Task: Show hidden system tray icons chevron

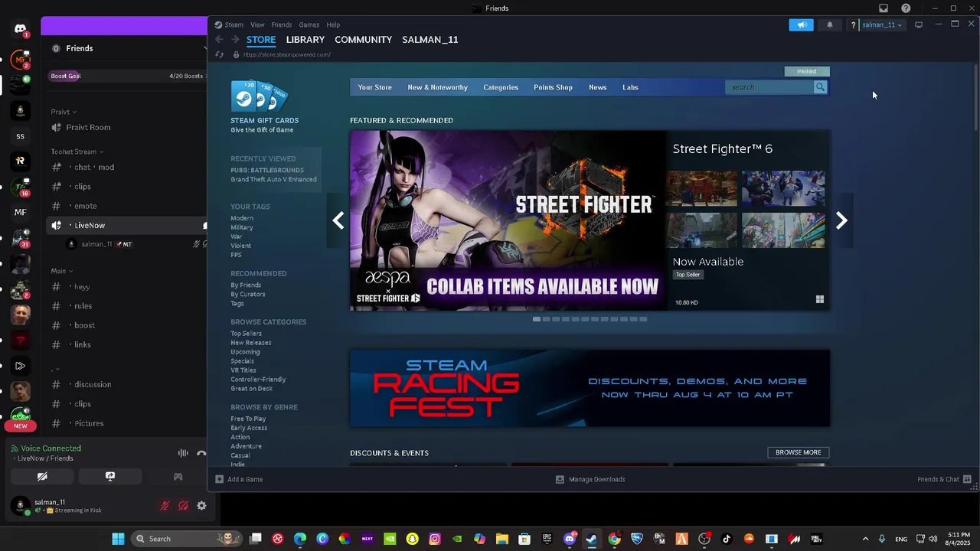Action: point(865,539)
